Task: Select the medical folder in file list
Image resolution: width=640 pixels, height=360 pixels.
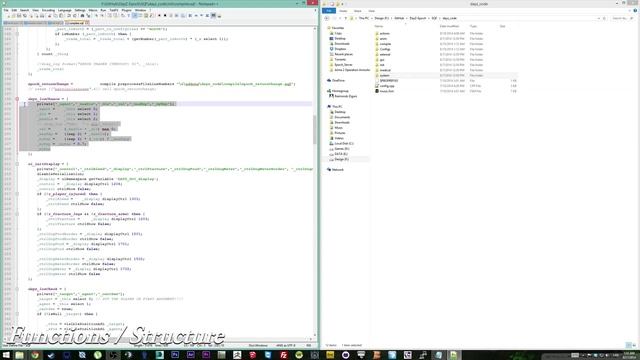Action: click(x=385, y=70)
